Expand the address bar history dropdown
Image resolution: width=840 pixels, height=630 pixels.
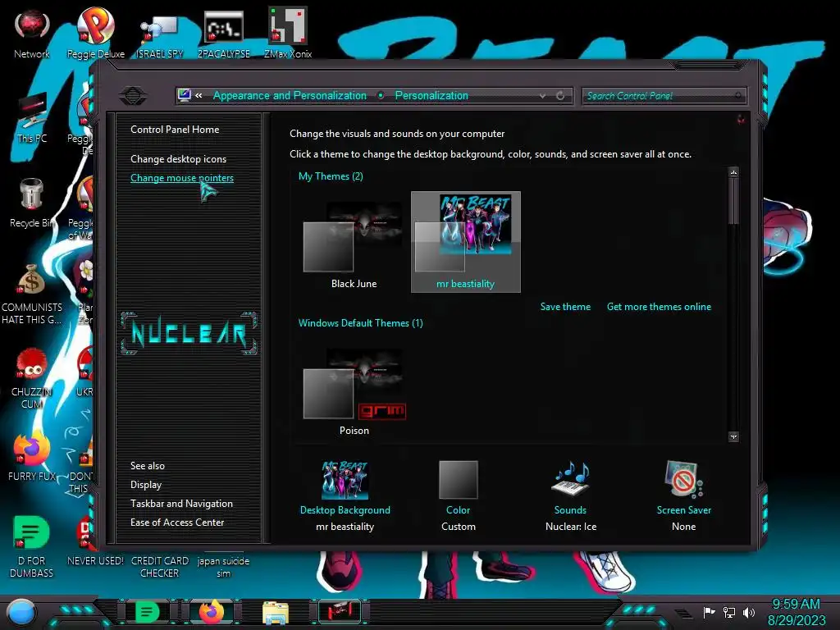[x=543, y=95]
